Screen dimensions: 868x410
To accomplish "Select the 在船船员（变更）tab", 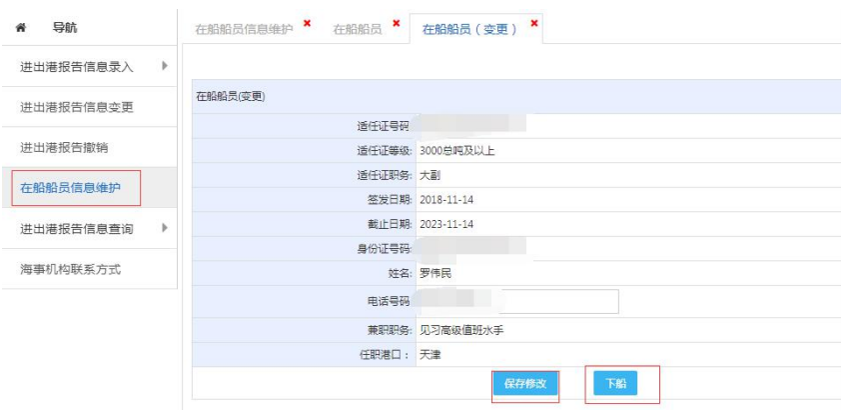I will (469, 29).
